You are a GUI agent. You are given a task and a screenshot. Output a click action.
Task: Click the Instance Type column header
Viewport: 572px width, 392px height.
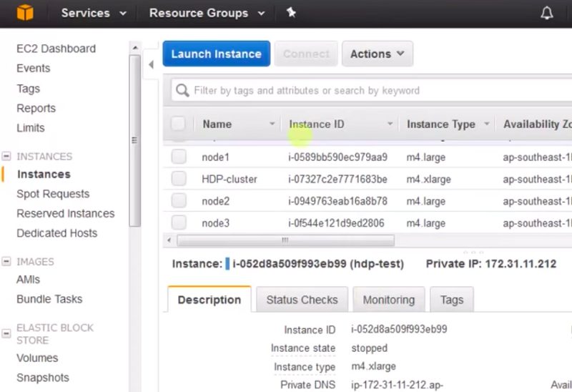[441, 124]
